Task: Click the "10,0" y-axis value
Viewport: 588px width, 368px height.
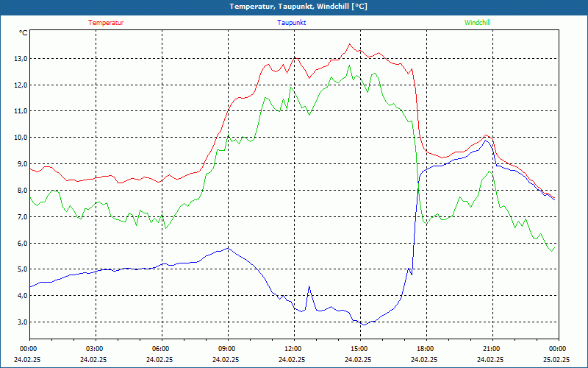Action: click(21, 138)
